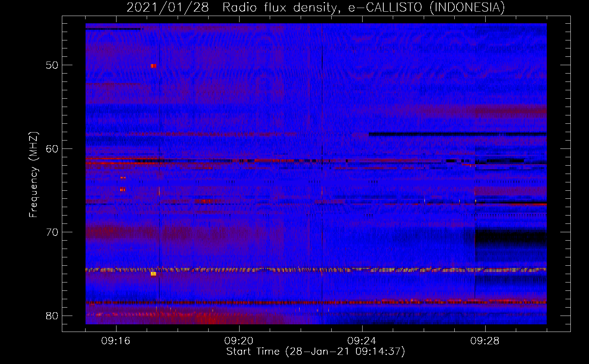Click the 09:16 time tick label
Image resolution: width=589 pixels, height=364 pixels.
click(116, 341)
